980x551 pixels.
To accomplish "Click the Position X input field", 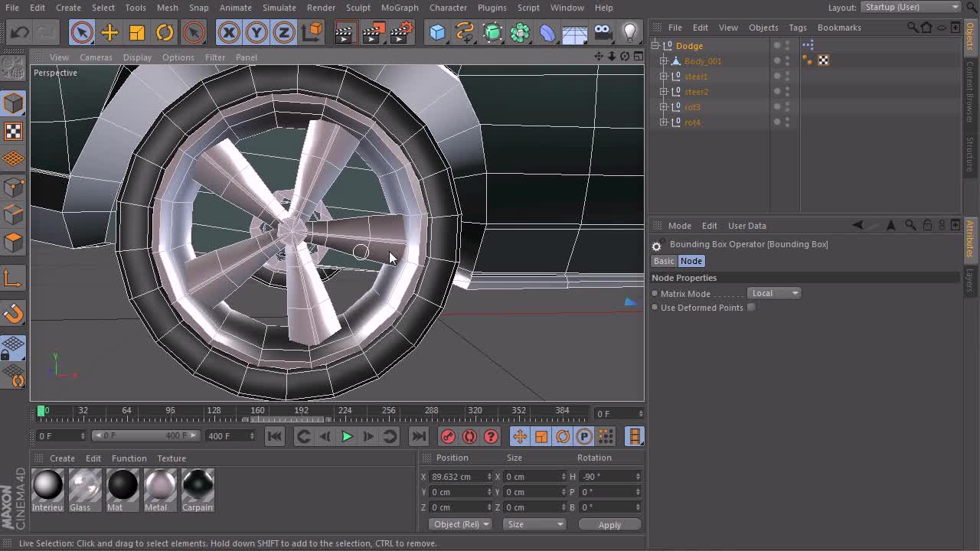I will [x=457, y=477].
